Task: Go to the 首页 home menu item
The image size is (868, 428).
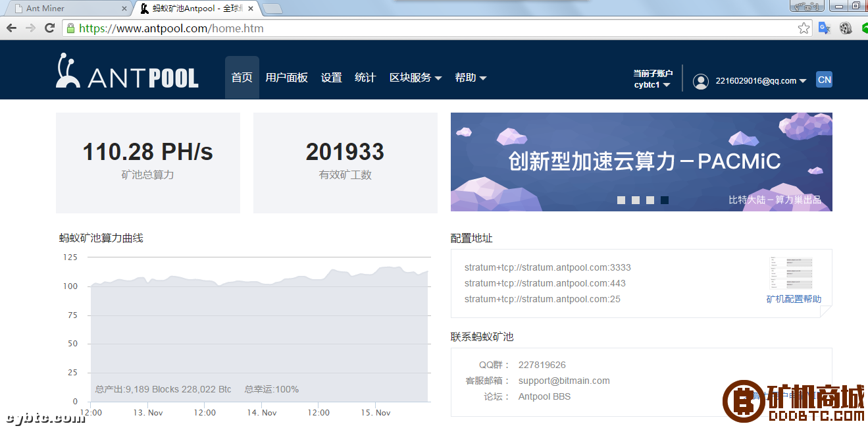Action: click(x=242, y=78)
